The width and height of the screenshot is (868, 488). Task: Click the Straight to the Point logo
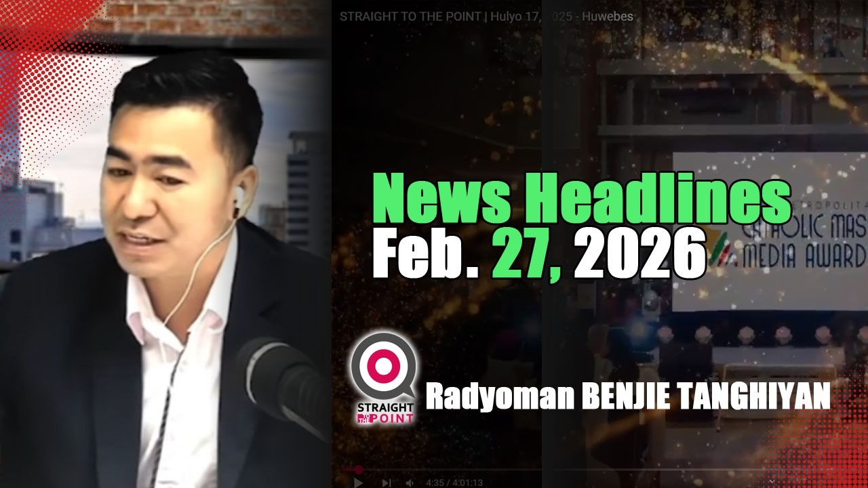point(384,378)
